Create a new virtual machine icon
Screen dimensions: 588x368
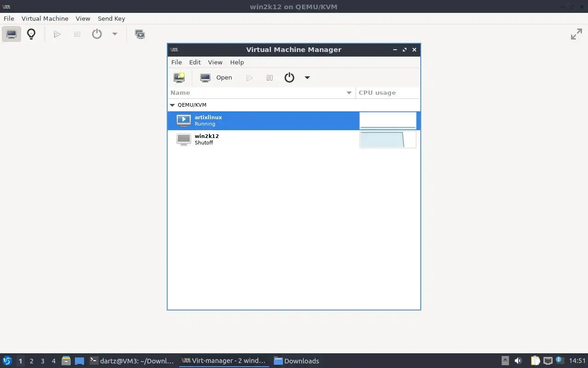(x=179, y=78)
